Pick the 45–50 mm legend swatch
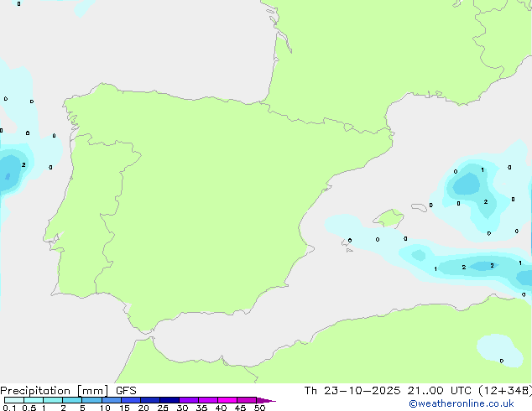The width and height of the screenshot is (532, 411). [247, 400]
